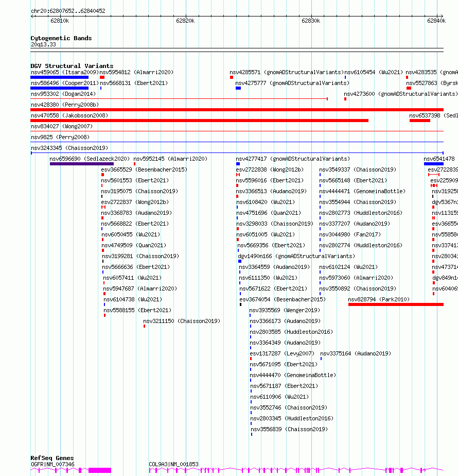Click nsv3556839 (Chaisson2019) label
Viewport: 458px width, 476px height.
tap(289, 429)
